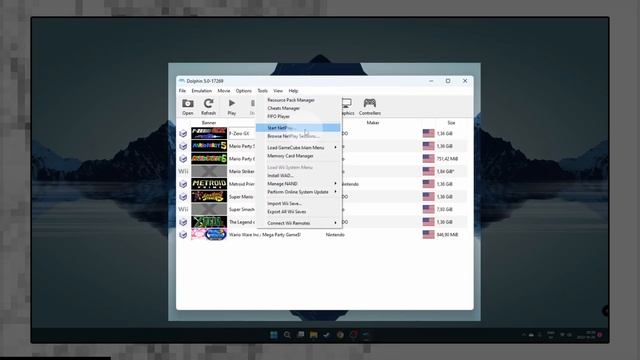Click the GameCube platform icon for Mario Party 6

pyautogui.click(x=183, y=159)
